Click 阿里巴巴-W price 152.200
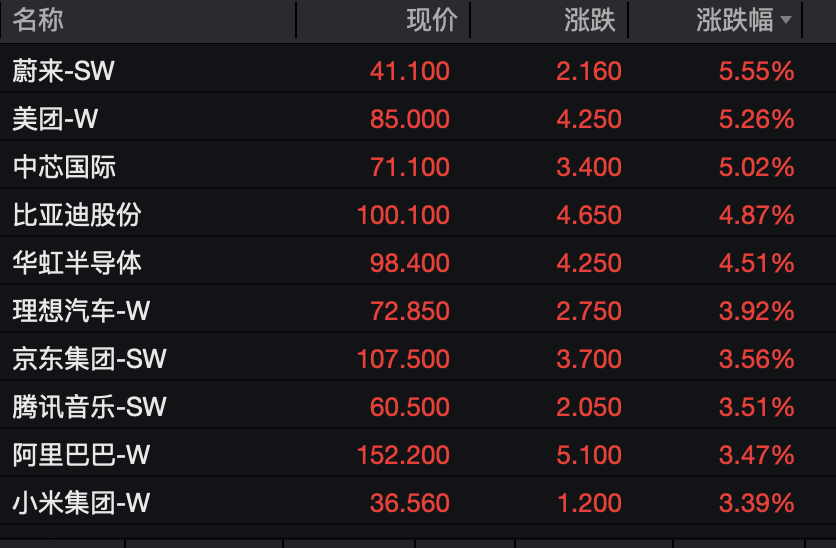This screenshot has height=548, width=836. click(403, 455)
